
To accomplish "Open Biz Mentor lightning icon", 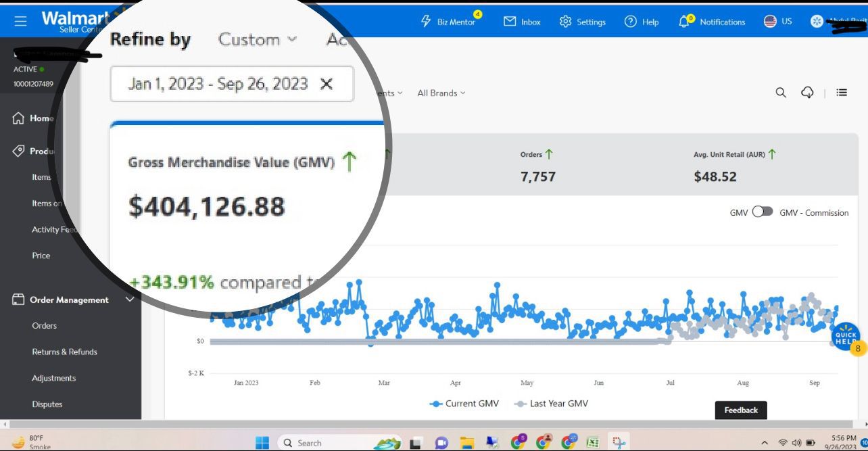I will 426,22.
